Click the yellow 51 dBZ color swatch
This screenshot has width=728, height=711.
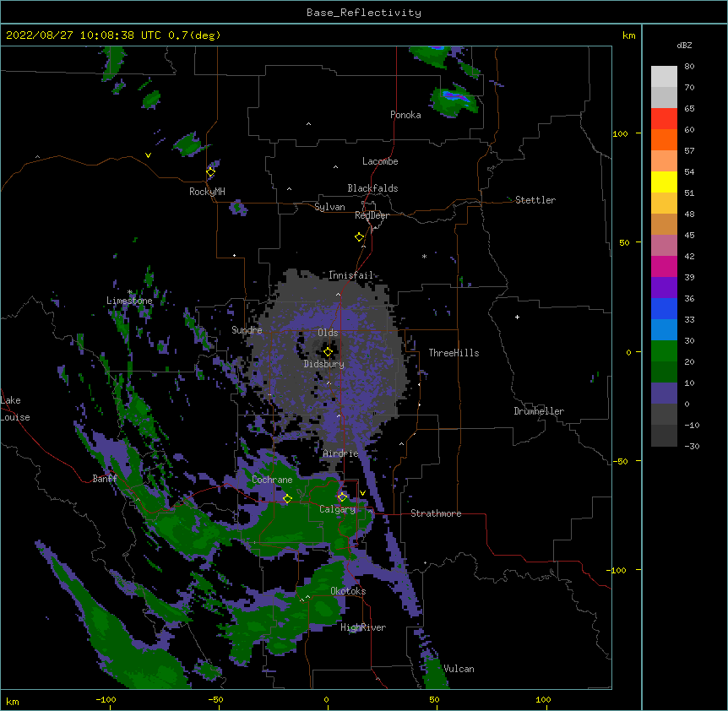(x=664, y=182)
